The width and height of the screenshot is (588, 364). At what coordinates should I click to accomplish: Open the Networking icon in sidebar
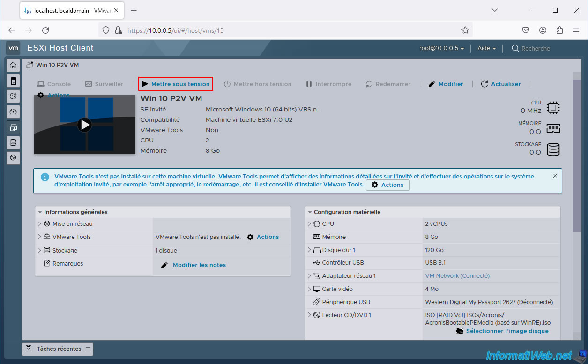coord(13,158)
